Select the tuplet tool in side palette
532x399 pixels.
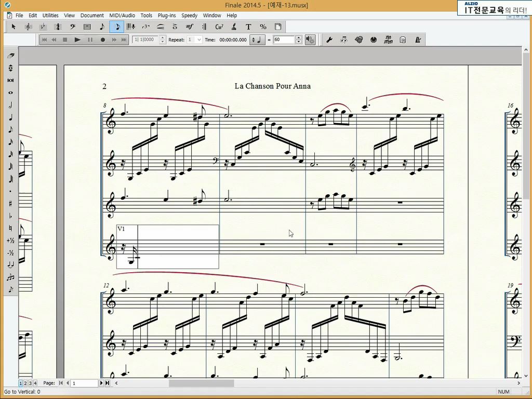(10, 277)
